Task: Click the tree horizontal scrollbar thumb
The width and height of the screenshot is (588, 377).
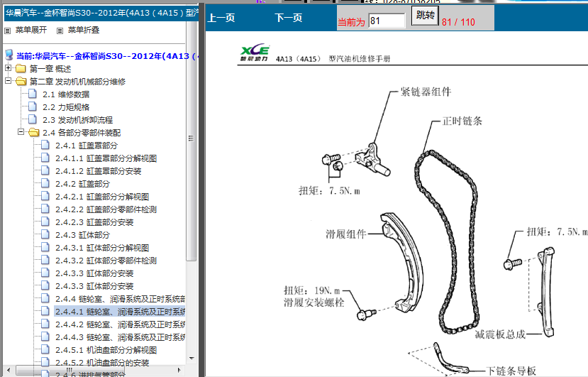Action: (70, 370)
